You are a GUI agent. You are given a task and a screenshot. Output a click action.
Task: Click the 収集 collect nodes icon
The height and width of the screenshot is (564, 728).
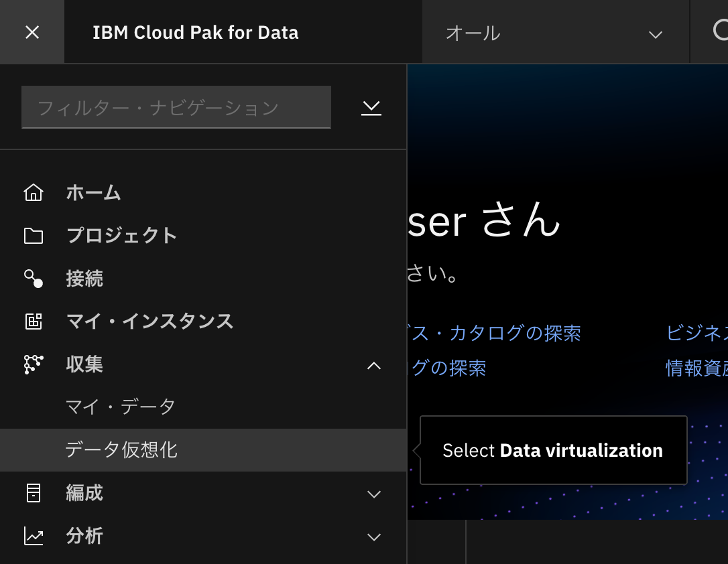[x=34, y=364]
